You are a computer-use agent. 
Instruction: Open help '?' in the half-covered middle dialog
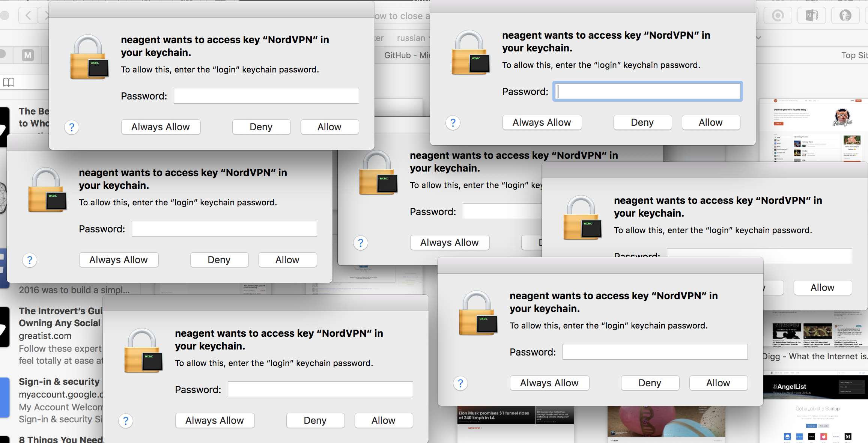tap(361, 243)
